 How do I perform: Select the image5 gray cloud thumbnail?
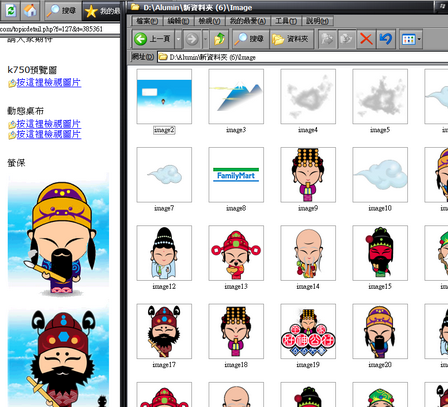(380, 96)
